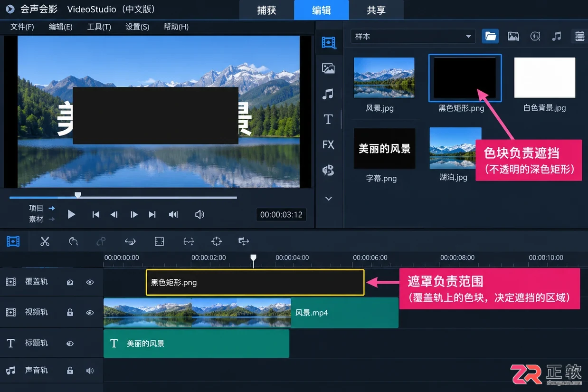Image resolution: width=588 pixels, height=392 pixels.
Task: Toggle the 声音轨 lock icon
Action: [70, 371]
